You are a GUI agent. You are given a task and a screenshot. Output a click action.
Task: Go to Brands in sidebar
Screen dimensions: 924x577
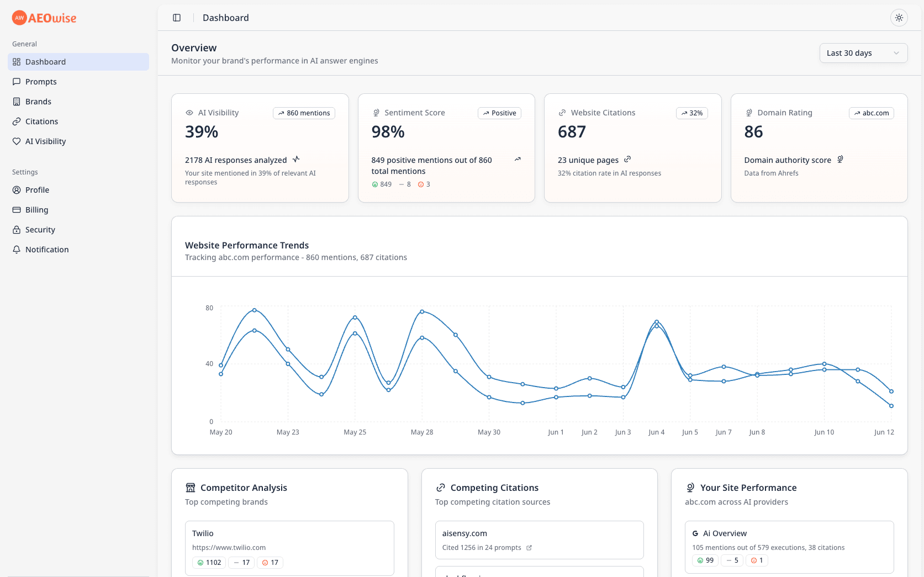[38, 102]
